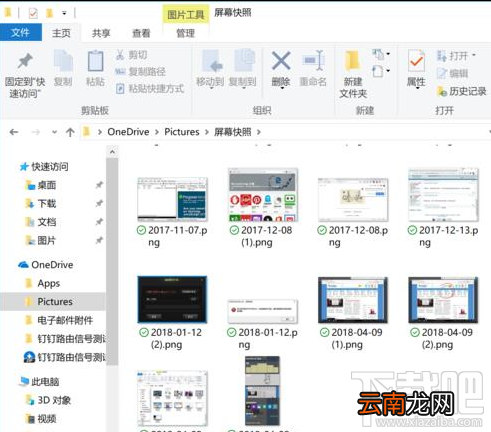Switch to the 查看 (View) tab
This screenshot has width=491, height=432.
tap(141, 33)
